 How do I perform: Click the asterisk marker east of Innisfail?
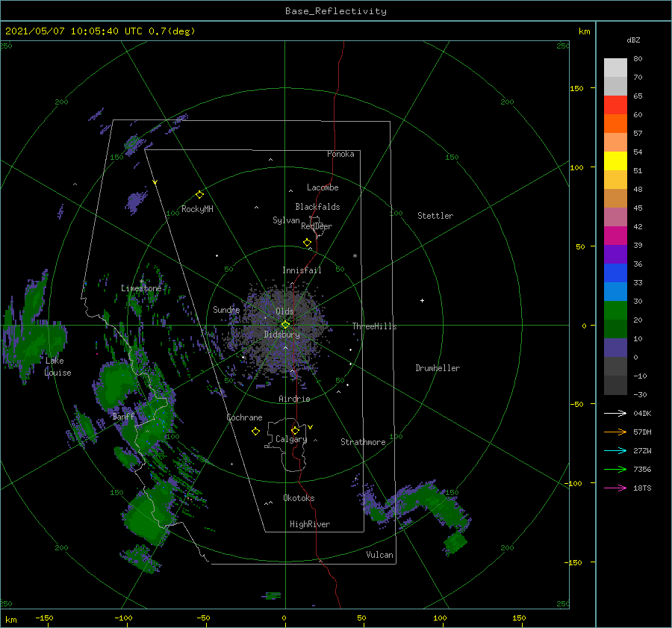tap(355, 256)
